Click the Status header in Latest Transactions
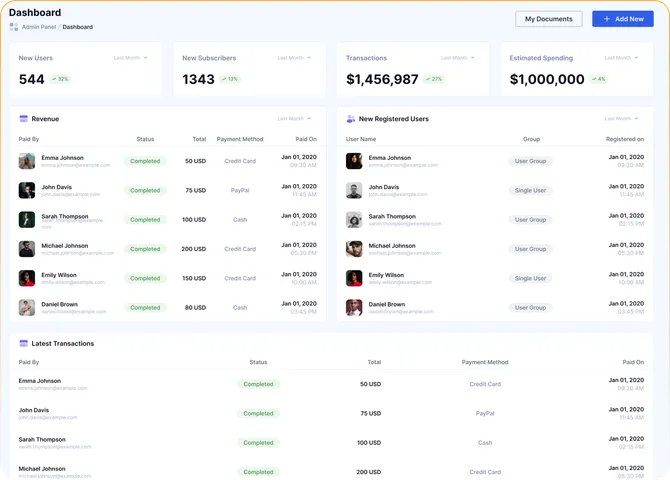Viewport: 670px width, 480px height. click(x=258, y=362)
